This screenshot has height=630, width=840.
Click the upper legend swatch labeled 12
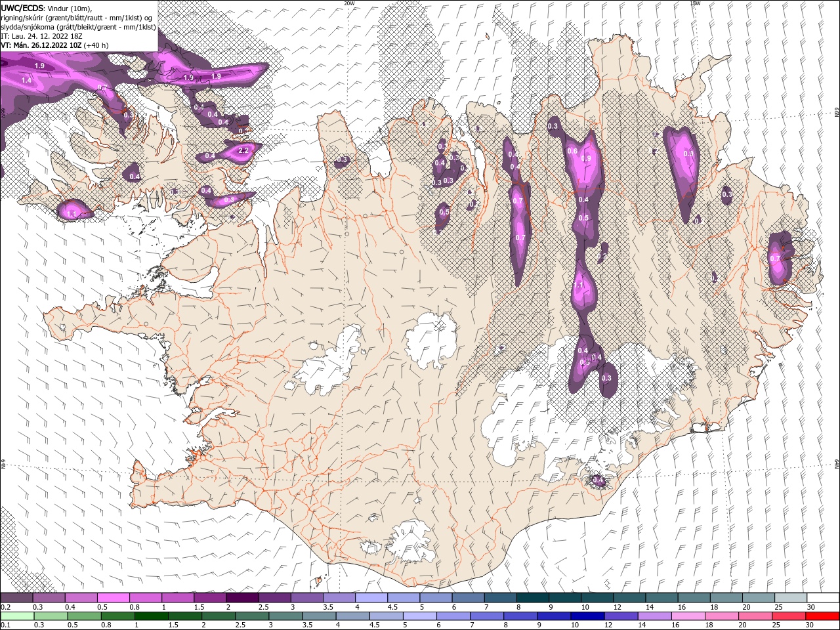pyautogui.click(x=630, y=598)
